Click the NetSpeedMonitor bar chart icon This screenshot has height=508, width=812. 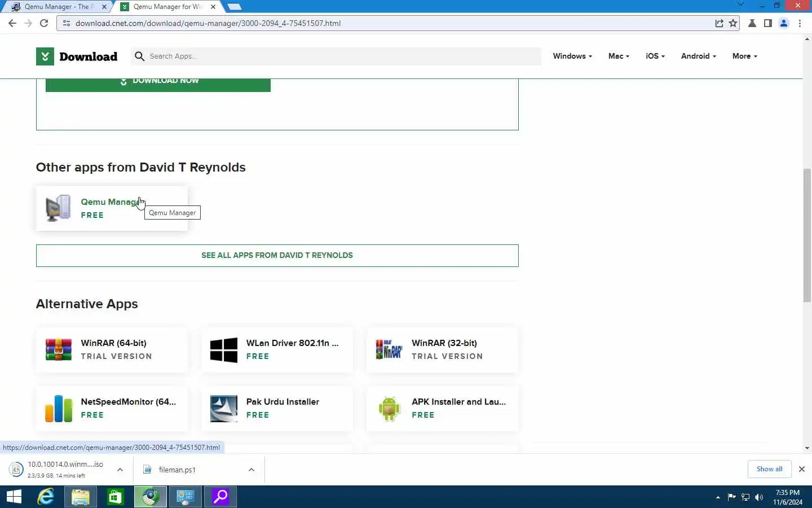coord(59,409)
